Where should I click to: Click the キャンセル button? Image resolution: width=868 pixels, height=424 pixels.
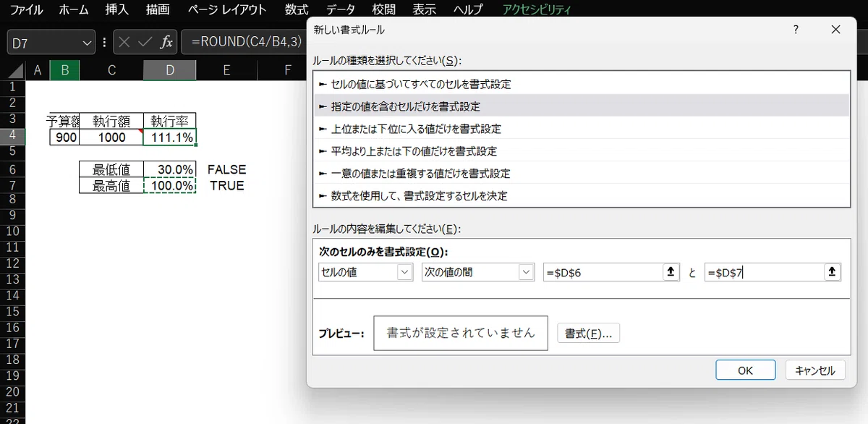point(815,370)
